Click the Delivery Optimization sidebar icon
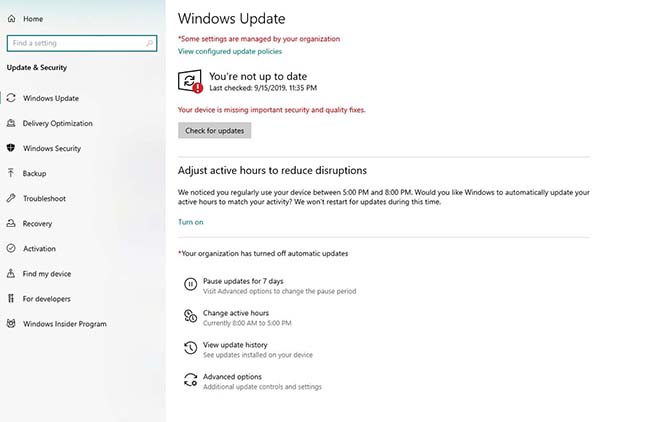The image size is (650, 422). (x=11, y=123)
